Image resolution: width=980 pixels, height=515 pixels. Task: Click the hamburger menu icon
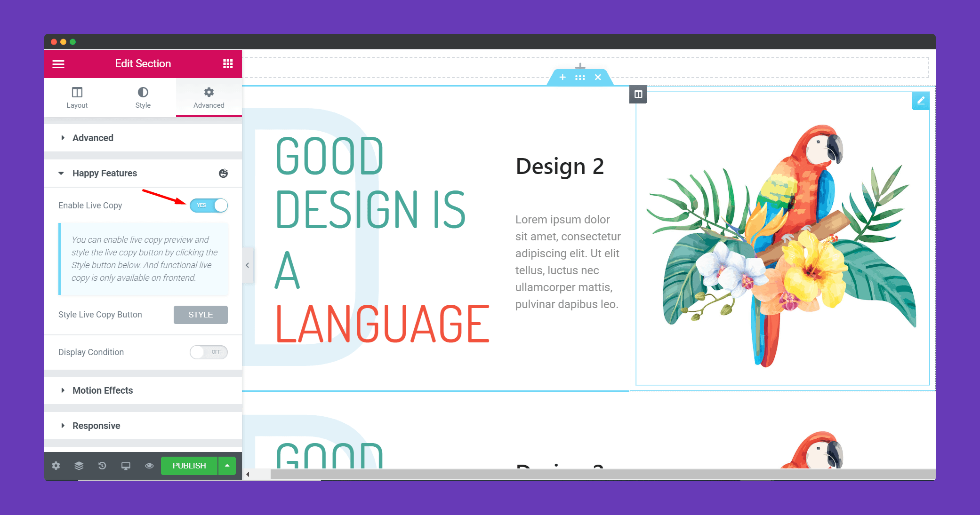[x=59, y=63]
